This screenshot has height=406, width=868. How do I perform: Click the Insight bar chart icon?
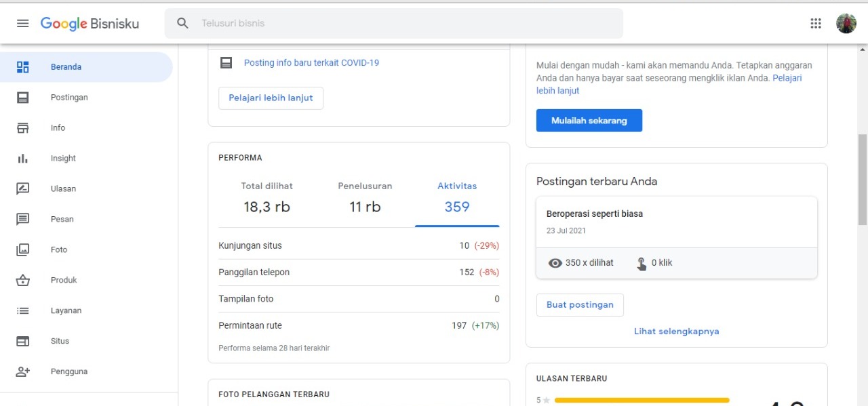(x=23, y=159)
